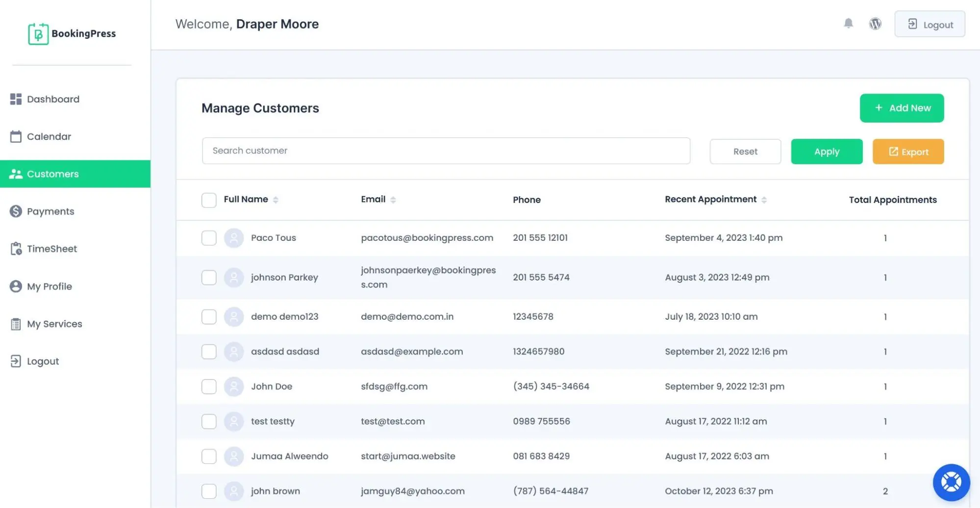Screen dimensions: 980x508
Task: Sort customers by Email arrows
Action: (393, 200)
